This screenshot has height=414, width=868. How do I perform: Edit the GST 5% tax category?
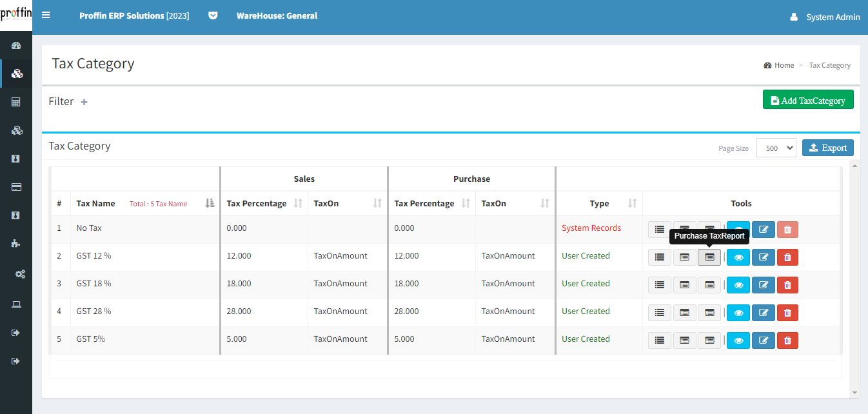(x=764, y=340)
